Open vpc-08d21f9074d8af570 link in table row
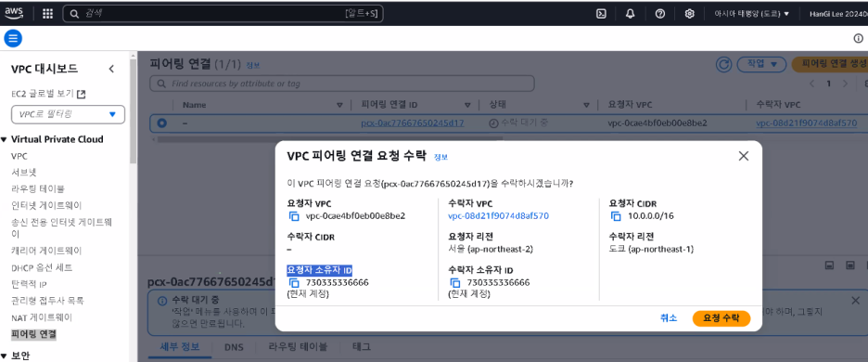 (x=807, y=123)
